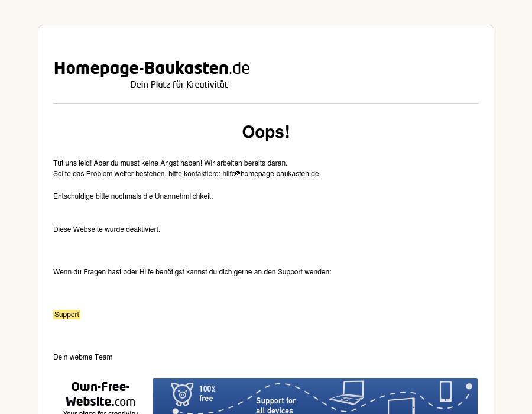The width and height of the screenshot is (532, 414).
Task: Click the "Dein webme Team" signature
Action: click(x=83, y=357)
